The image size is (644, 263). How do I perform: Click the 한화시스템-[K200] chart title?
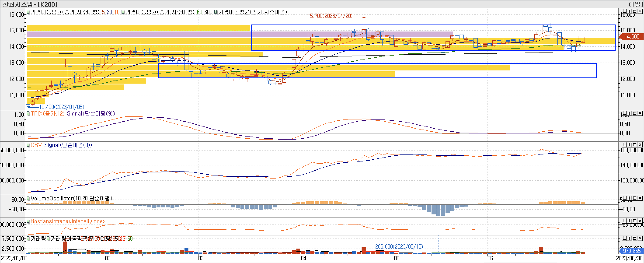tap(30, 4)
